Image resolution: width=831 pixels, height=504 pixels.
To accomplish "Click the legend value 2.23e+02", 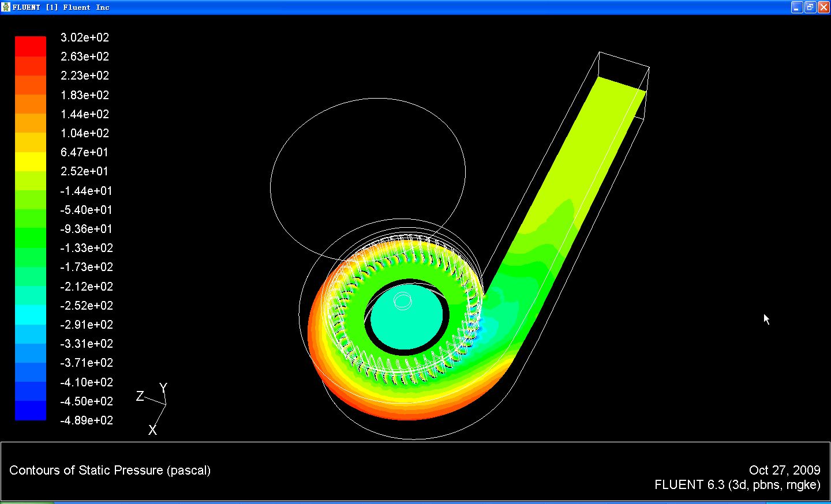I will click(85, 76).
